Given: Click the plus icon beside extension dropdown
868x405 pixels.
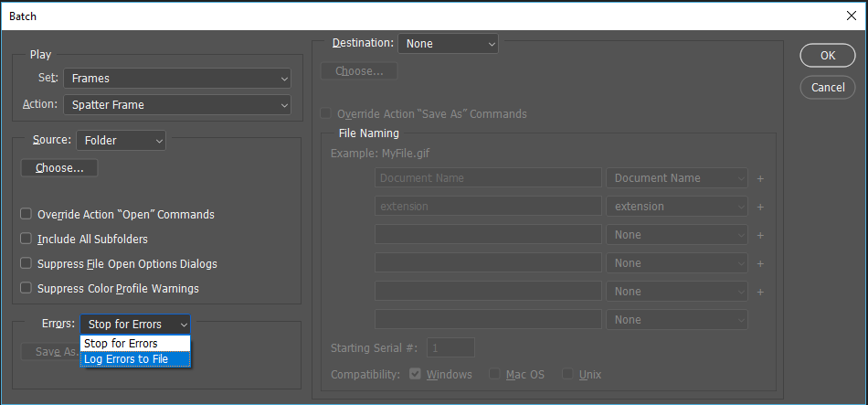Looking at the screenshot, I should point(760,207).
